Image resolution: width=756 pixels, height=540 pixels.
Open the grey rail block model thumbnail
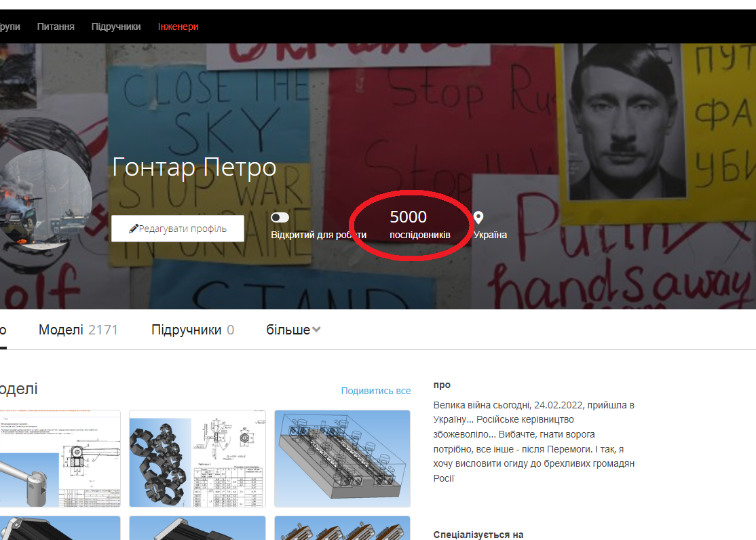(342, 459)
